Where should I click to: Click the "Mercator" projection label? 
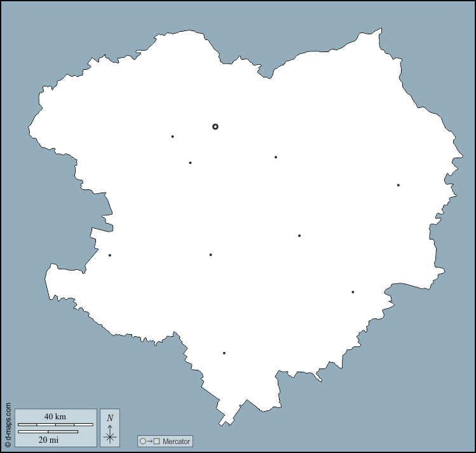175,441
